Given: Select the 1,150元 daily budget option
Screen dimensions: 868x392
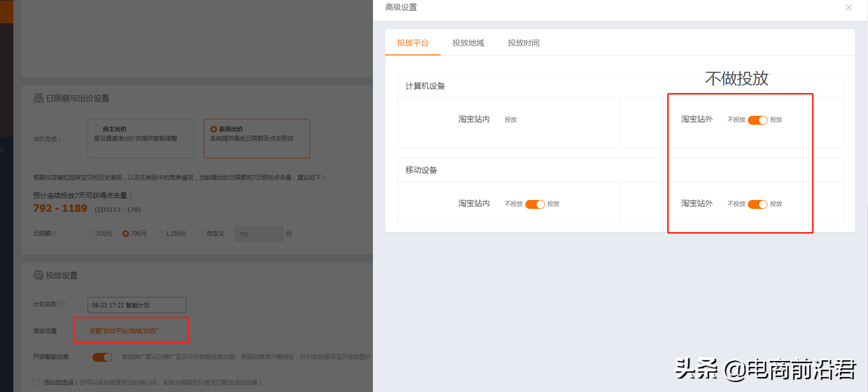Looking at the screenshot, I should (160, 234).
